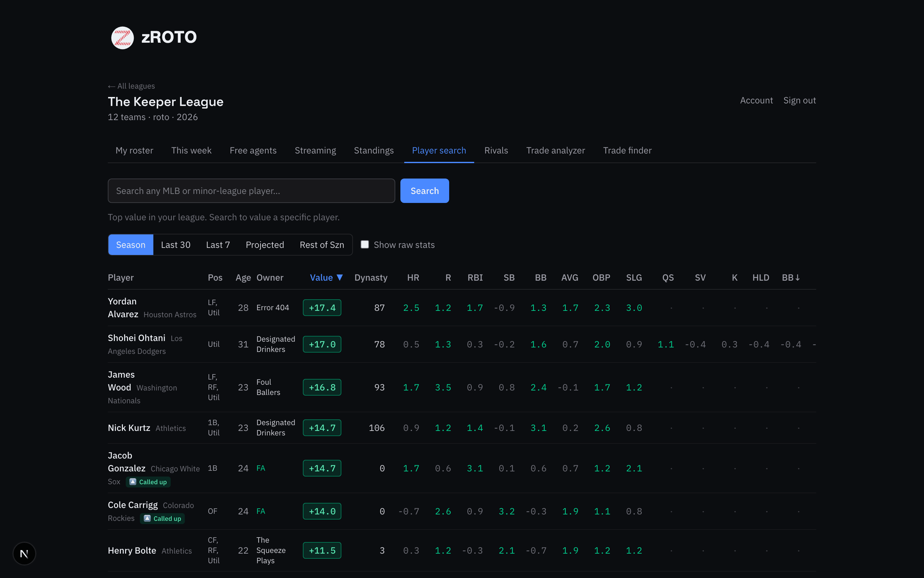924x578 pixels.
Task: Go to the Free agents tab
Action: pyautogui.click(x=253, y=150)
